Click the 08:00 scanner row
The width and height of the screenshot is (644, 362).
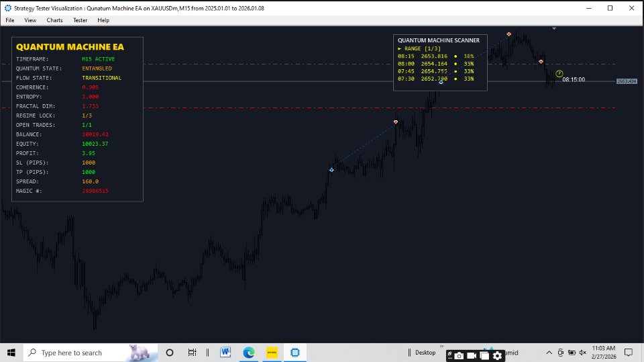(x=436, y=64)
